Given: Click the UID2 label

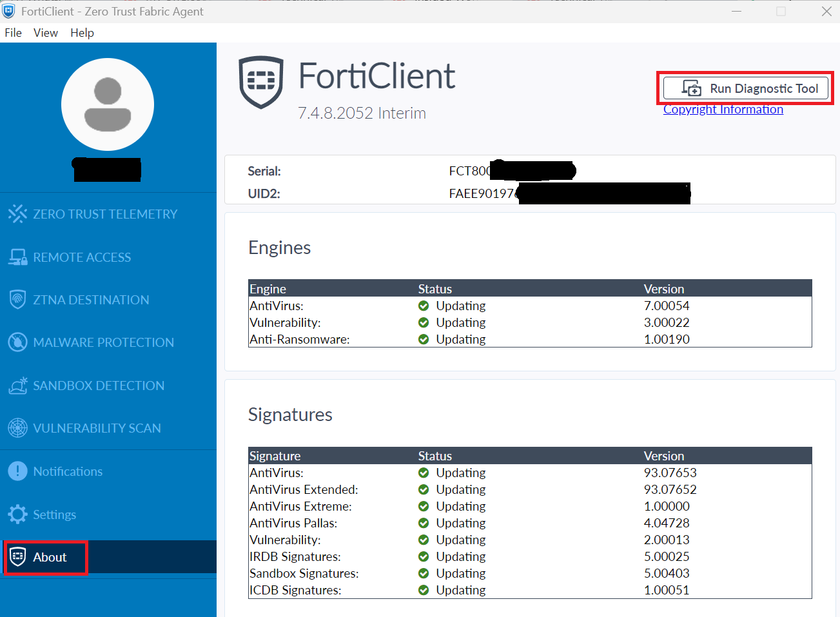Looking at the screenshot, I should 264,193.
